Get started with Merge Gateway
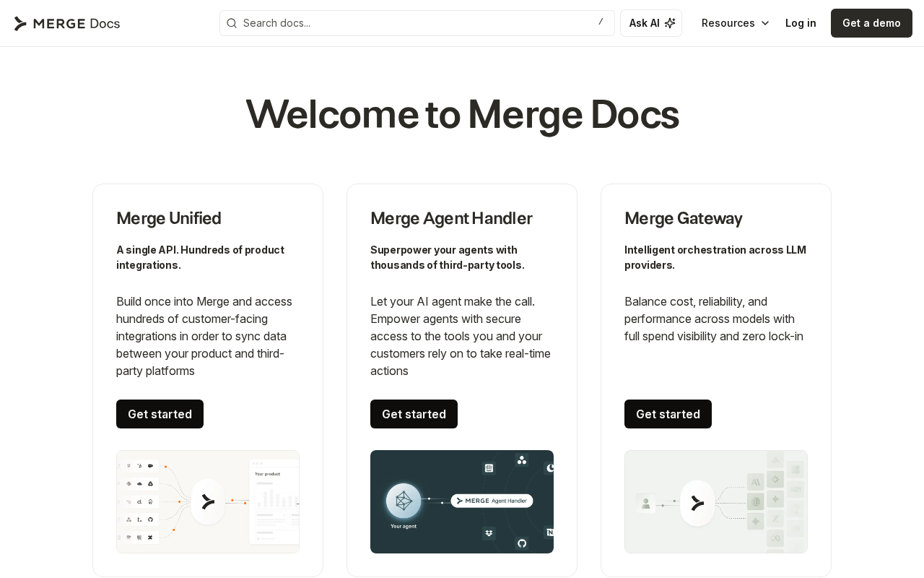Image resolution: width=924 pixels, height=578 pixels. pos(668,414)
